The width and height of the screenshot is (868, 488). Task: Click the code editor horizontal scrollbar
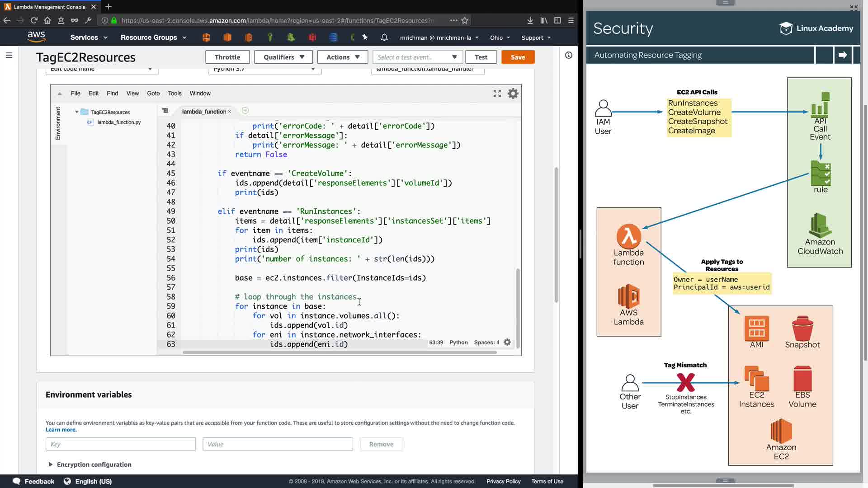click(x=339, y=352)
